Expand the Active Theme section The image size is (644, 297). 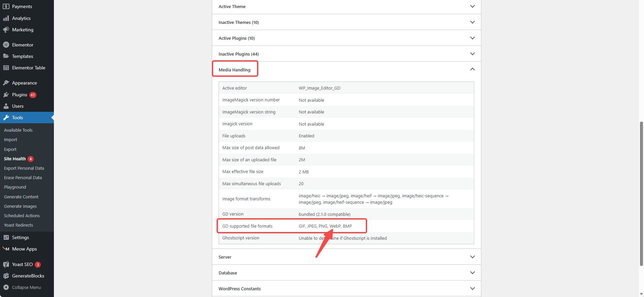point(472,6)
